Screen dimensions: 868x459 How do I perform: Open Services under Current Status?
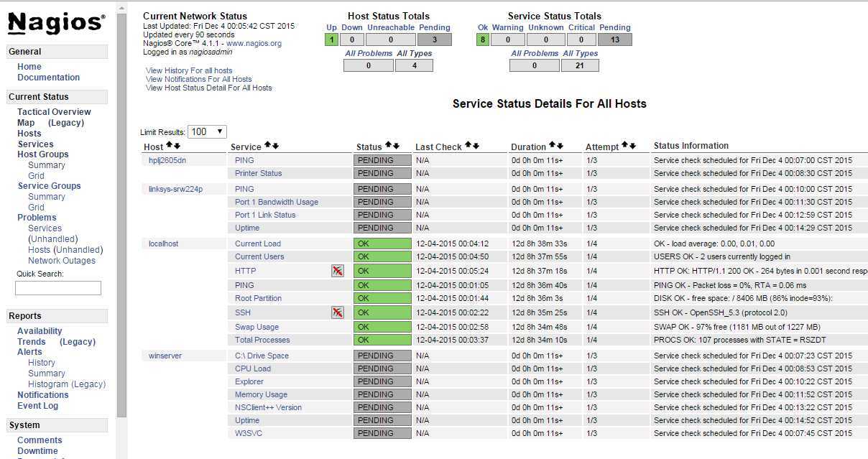(35, 144)
